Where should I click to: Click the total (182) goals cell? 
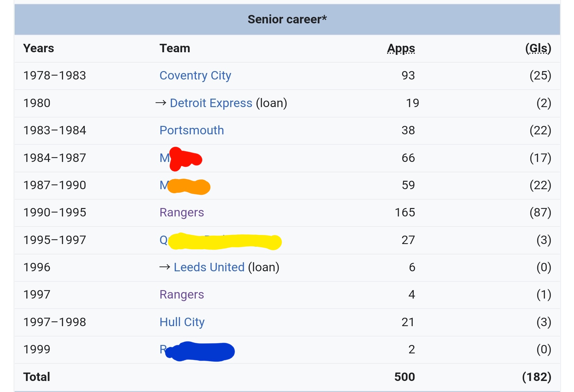537,377
